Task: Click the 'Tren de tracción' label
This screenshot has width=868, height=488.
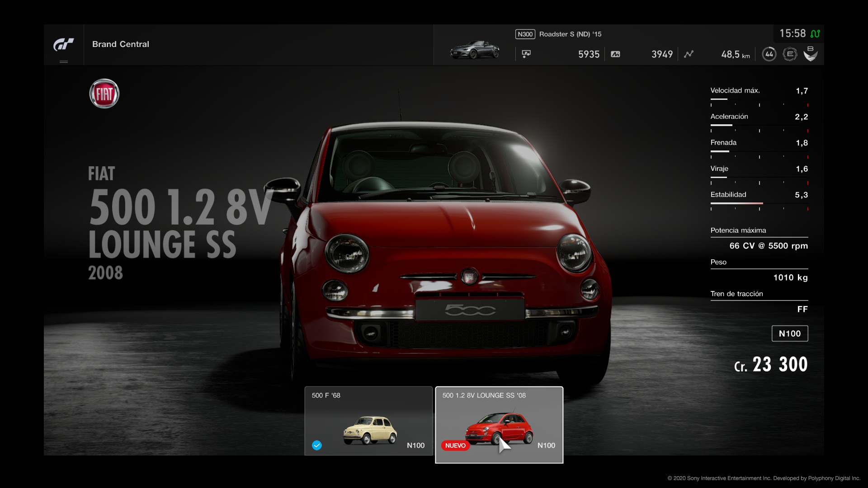Action: [x=736, y=294]
